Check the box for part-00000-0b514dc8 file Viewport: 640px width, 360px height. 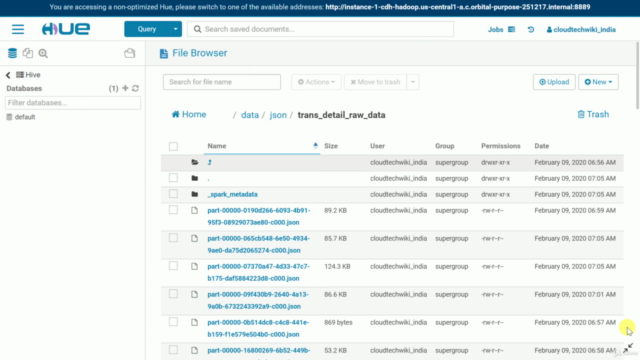pos(173,322)
